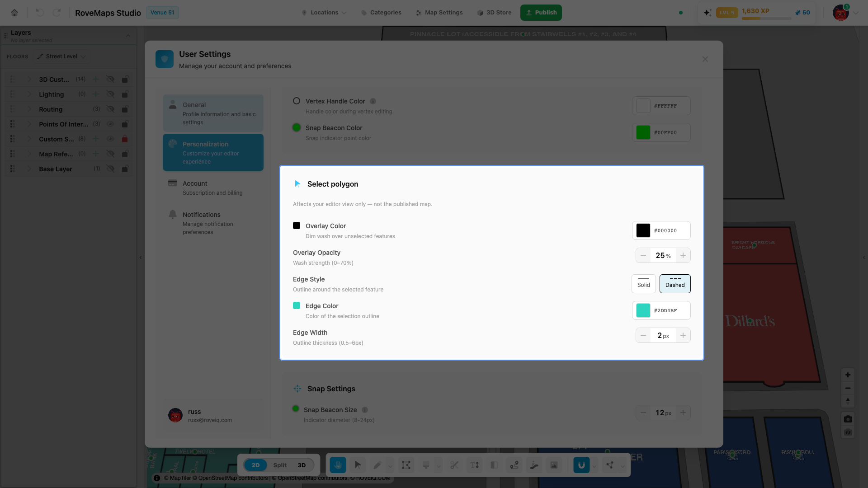Switch to 3D view mode
This screenshot has width=868, height=488.
pyautogui.click(x=302, y=465)
